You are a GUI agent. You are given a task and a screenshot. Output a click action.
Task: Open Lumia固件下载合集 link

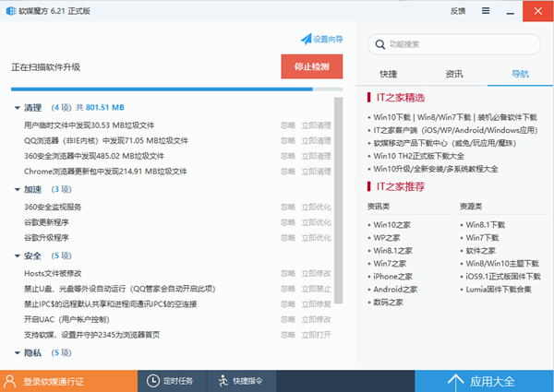coord(499,290)
